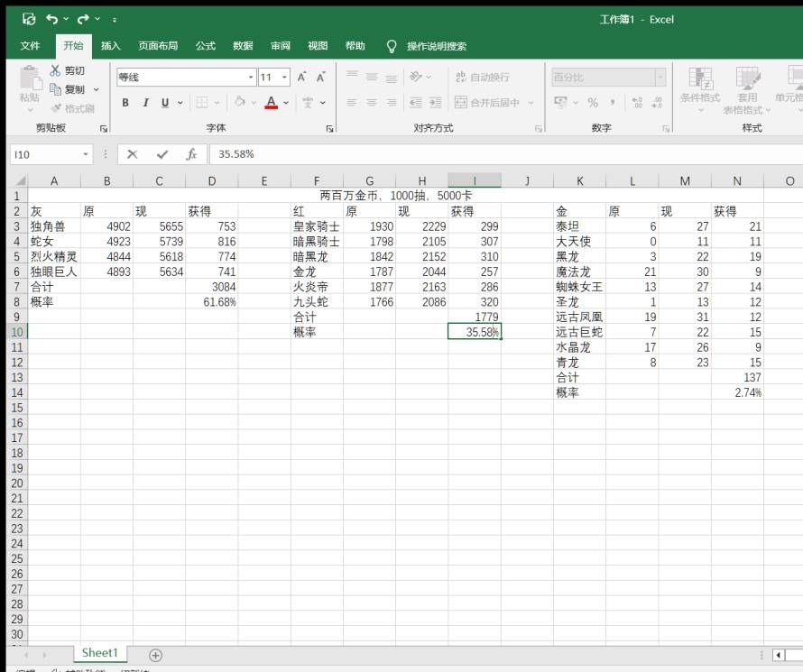Toggle Bold formatting

click(x=125, y=103)
